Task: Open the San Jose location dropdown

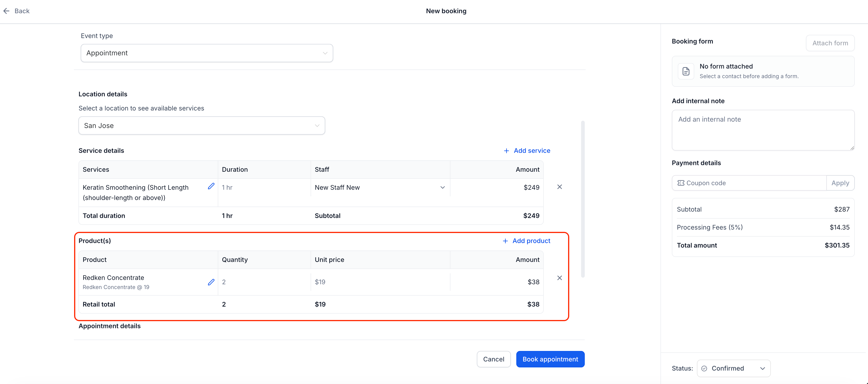Action: click(x=202, y=125)
